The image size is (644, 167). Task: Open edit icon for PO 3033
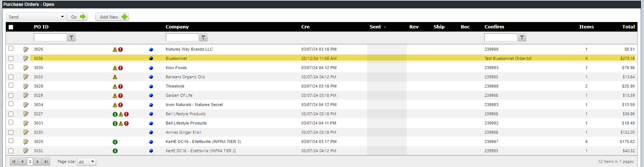[x=26, y=77]
